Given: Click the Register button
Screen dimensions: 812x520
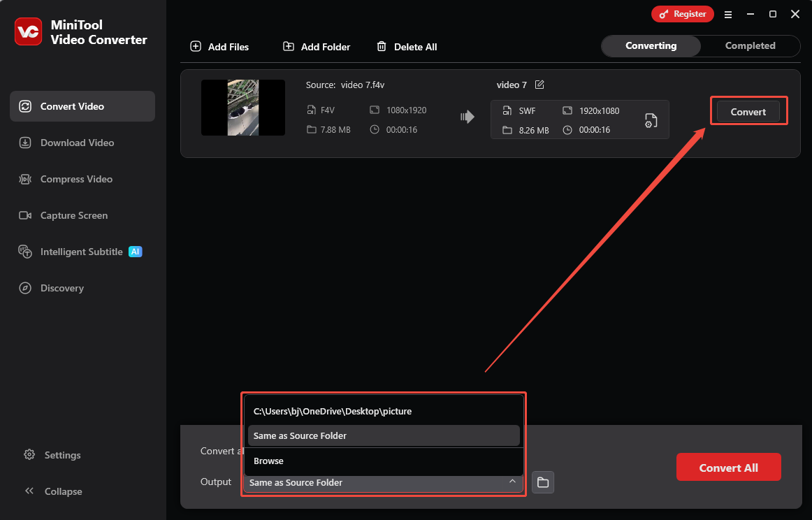Looking at the screenshot, I should (682, 13).
